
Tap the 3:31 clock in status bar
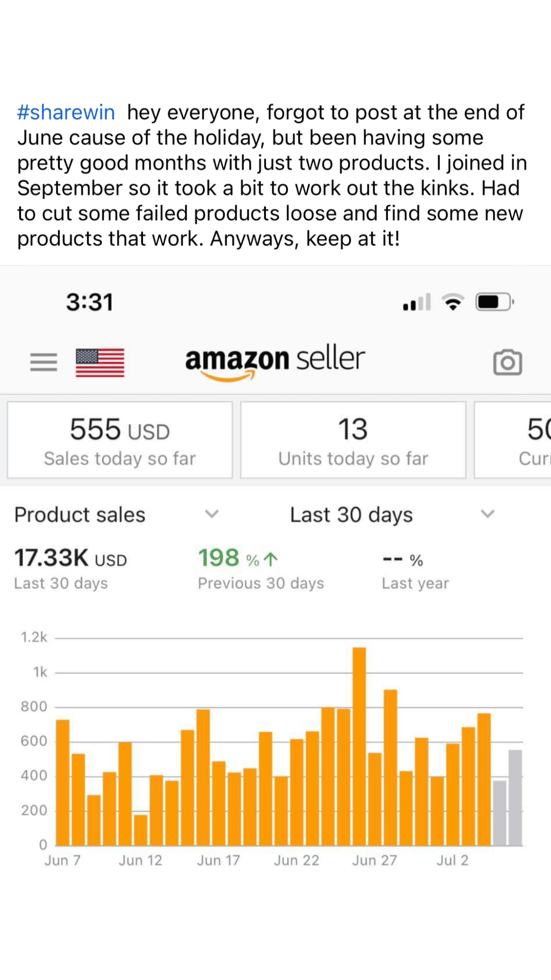[x=90, y=302]
